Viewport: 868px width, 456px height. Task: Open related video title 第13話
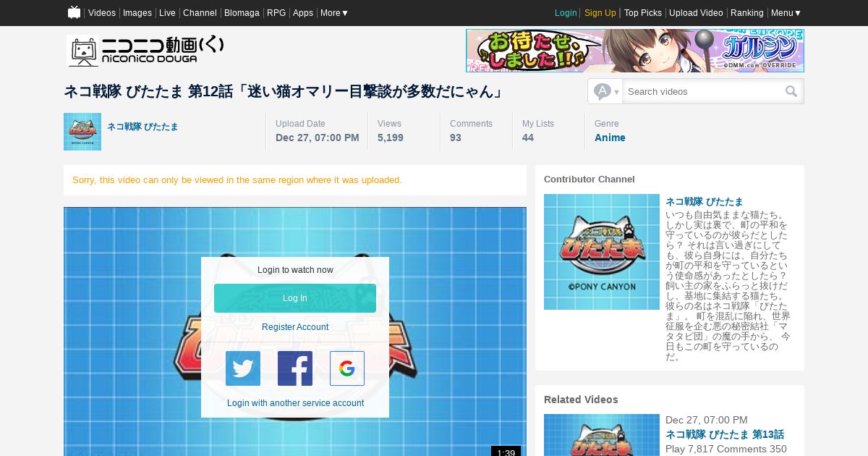click(x=725, y=434)
